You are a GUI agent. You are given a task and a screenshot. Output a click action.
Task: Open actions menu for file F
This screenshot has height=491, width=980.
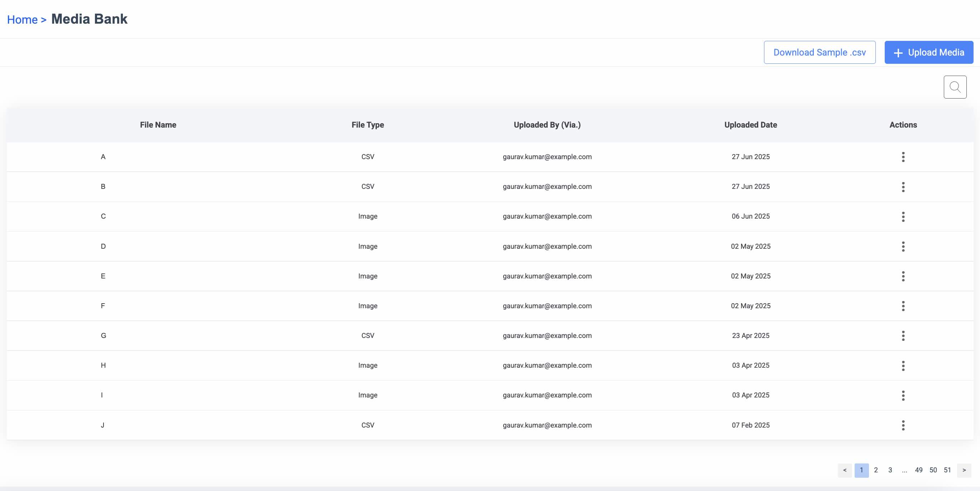[x=903, y=306]
